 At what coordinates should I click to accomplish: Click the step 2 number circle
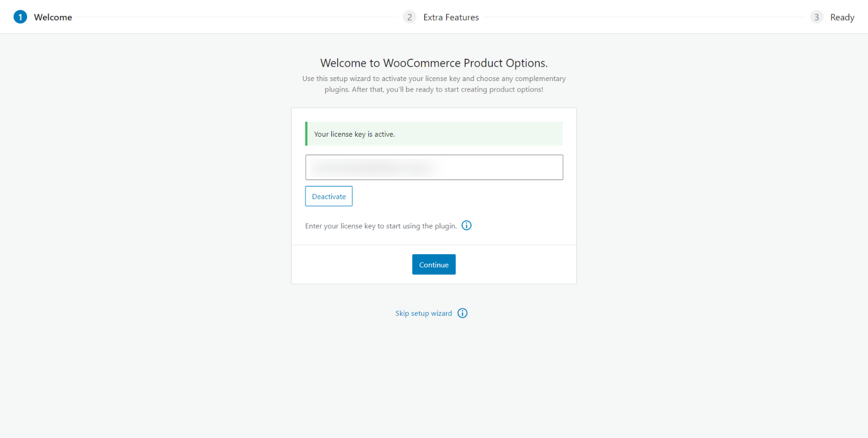[x=409, y=17]
